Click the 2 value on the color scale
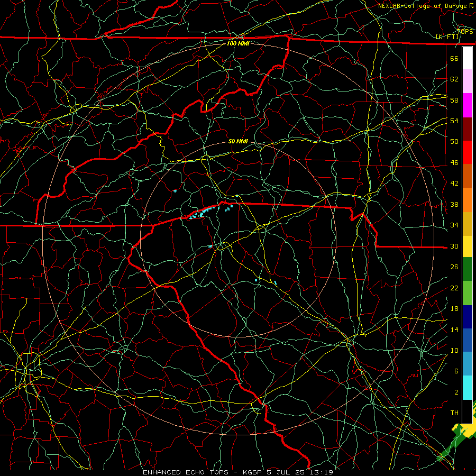This screenshot has height=476, width=476. (x=456, y=392)
